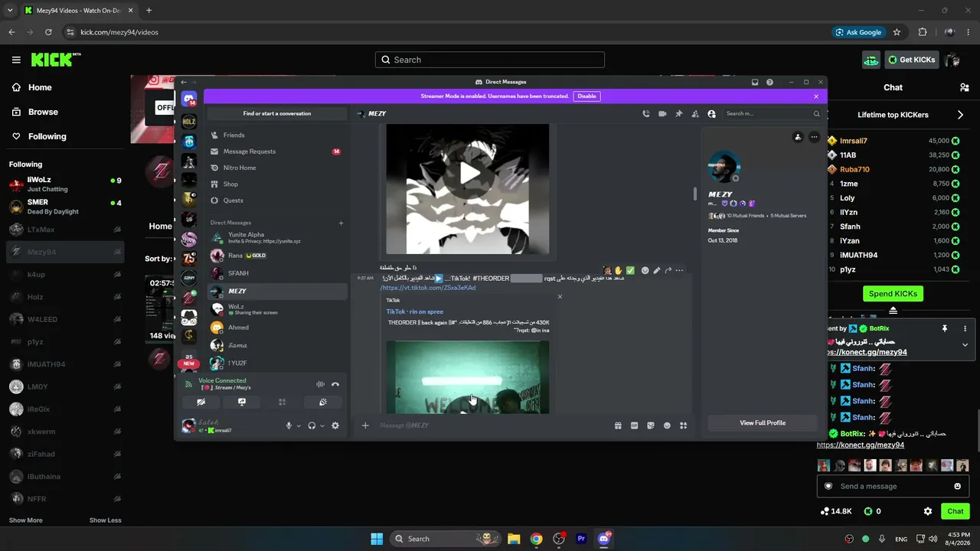The height and width of the screenshot is (551, 980).
Task: Collapse the pinned BotRix message
Action: click(x=965, y=344)
